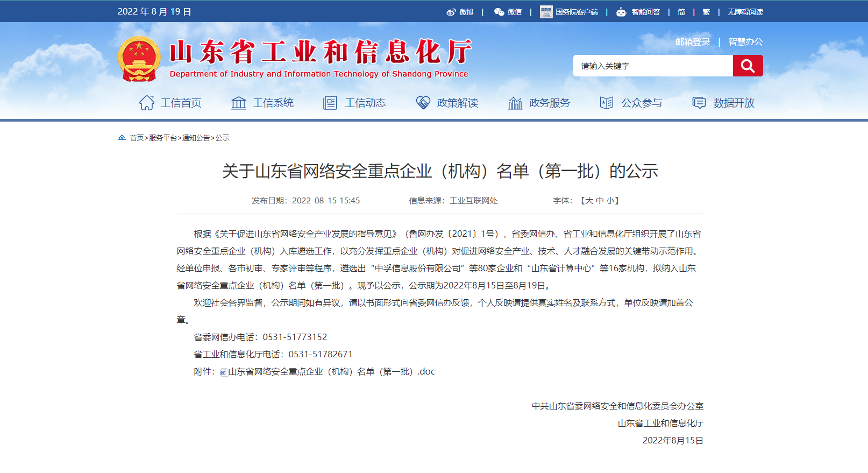Switch to Traditional Chinese with 繁

[x=706, y=12]
